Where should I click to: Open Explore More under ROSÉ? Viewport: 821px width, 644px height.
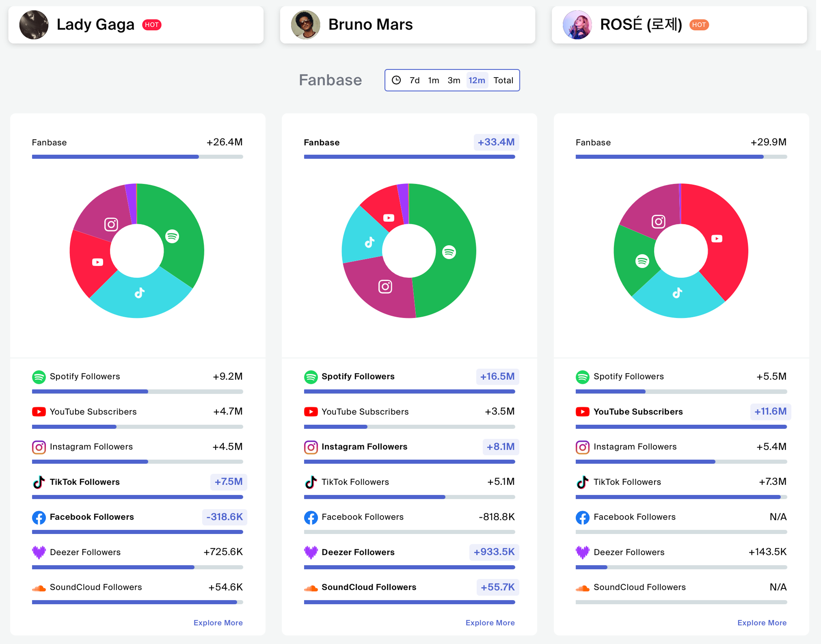(762, 623)
